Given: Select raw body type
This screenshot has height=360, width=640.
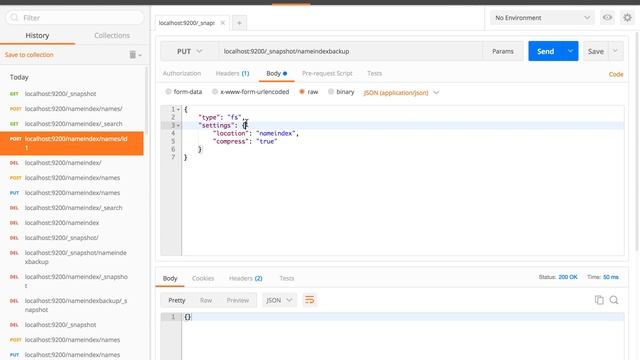Looking at the screenshot, I should point(302,92).
